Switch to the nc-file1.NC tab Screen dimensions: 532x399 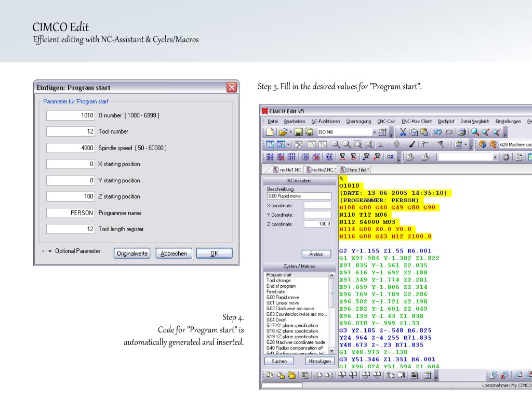tap(287, 170)
